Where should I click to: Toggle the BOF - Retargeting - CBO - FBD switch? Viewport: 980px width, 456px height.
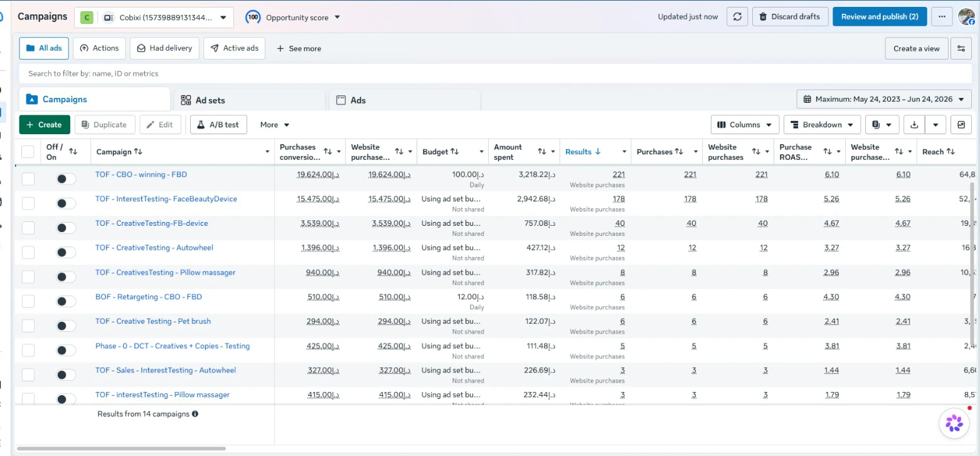[66, 301]
